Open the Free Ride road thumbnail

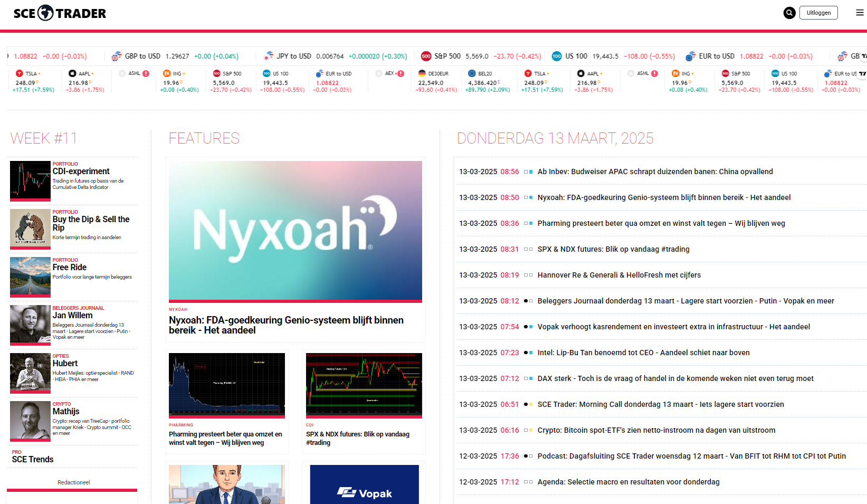point(30,277)
